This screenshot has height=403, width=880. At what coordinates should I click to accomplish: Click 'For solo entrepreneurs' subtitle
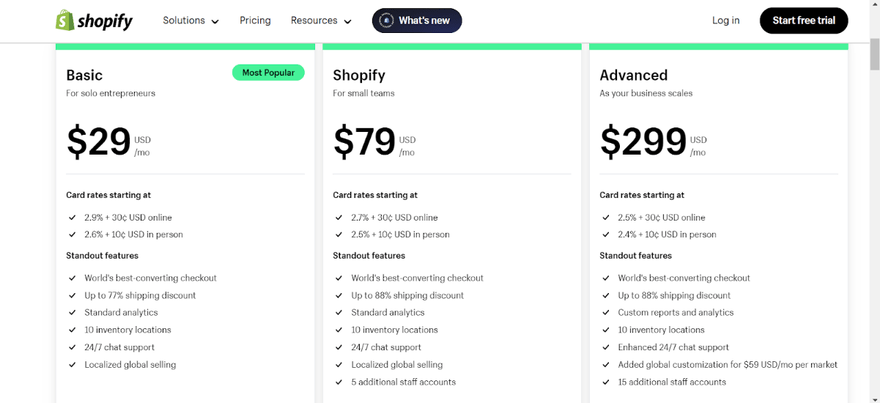pyautogui.click(x=111, y=93)
